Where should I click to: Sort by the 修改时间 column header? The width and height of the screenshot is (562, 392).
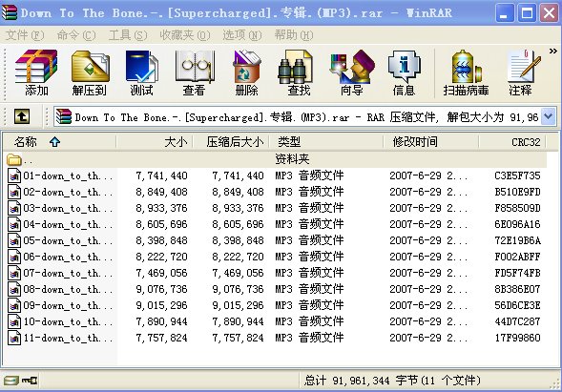(x=431, y=142)
